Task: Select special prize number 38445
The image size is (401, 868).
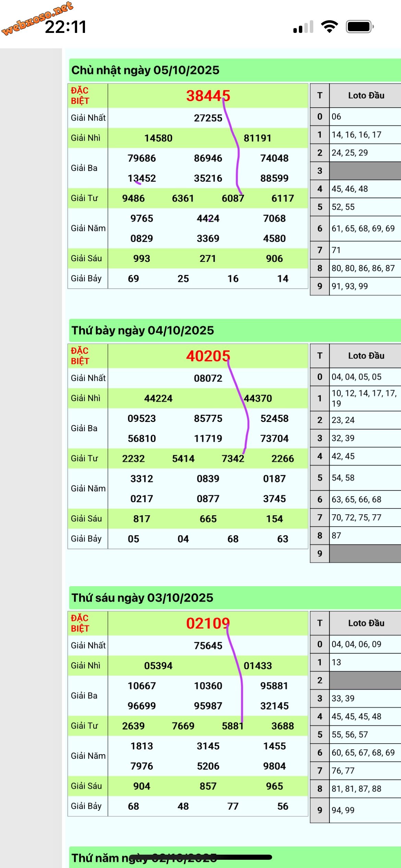Action: [208, 96]
